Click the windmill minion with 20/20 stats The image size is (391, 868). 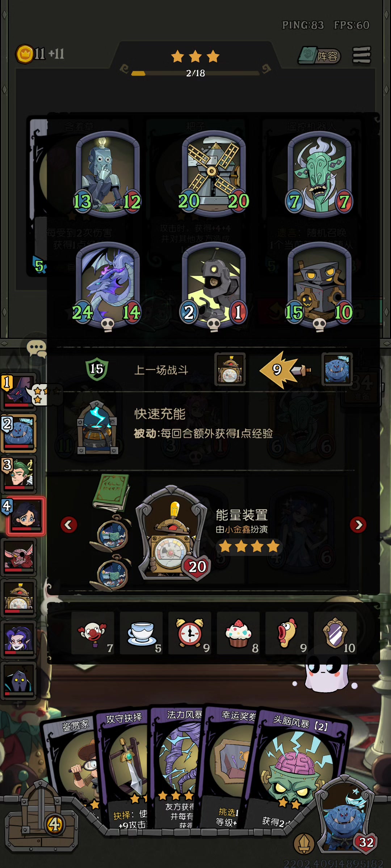pos(214,174)
